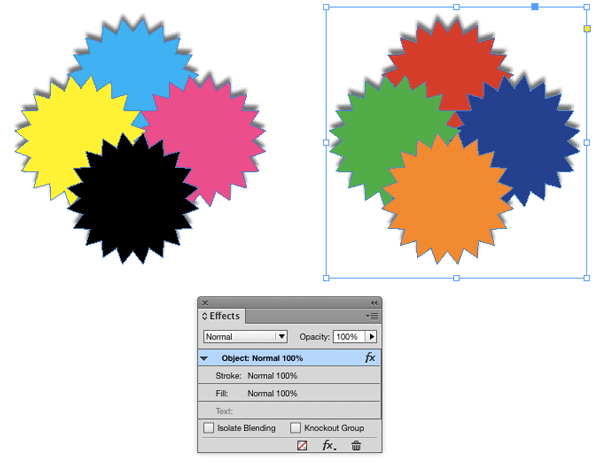The image size is (600, 473).
Task: Open the Effects panel flyout menu
Action: pyautogui.click(x=372, y=316)
